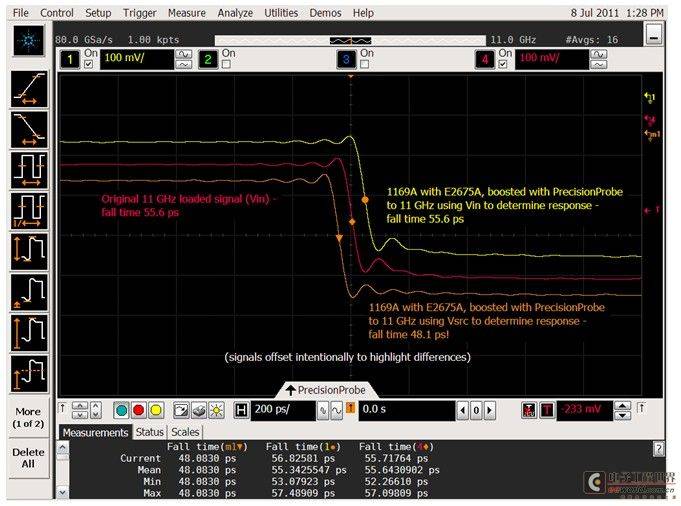Click the trigger edge source icon

[529, 410]
